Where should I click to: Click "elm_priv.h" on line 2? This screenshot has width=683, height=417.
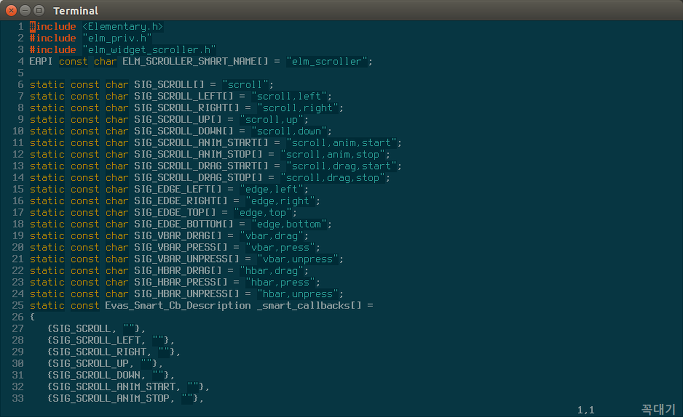tap(117, 38)
